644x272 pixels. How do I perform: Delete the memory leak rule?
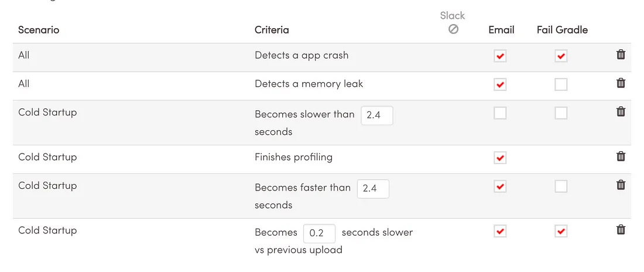click(x=621, y=83)
